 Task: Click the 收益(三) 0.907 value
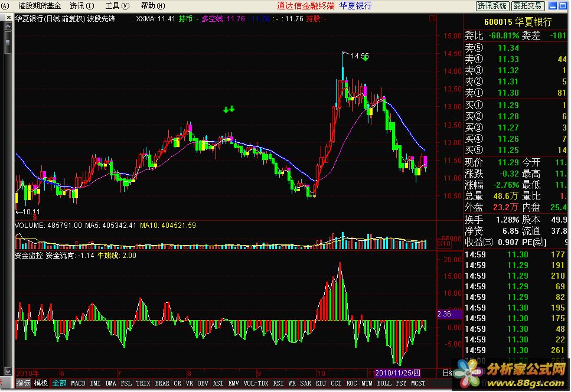(508, 242)
